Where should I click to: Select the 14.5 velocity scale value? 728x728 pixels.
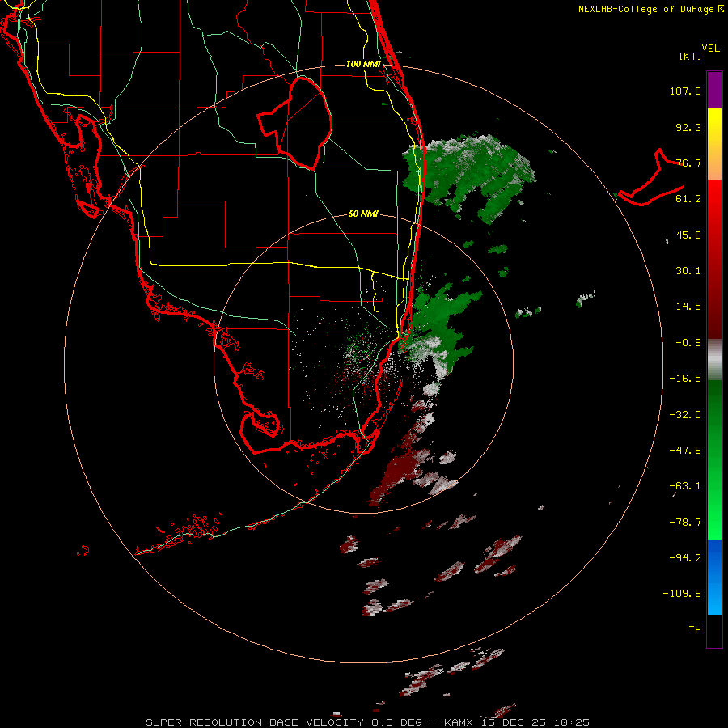click(x=688, y=307)
